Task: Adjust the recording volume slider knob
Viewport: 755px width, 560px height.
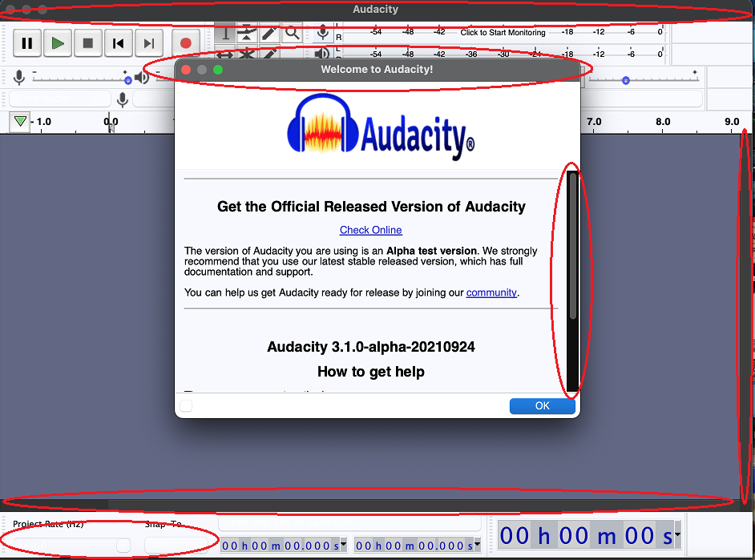Action: tap(128, 80)
